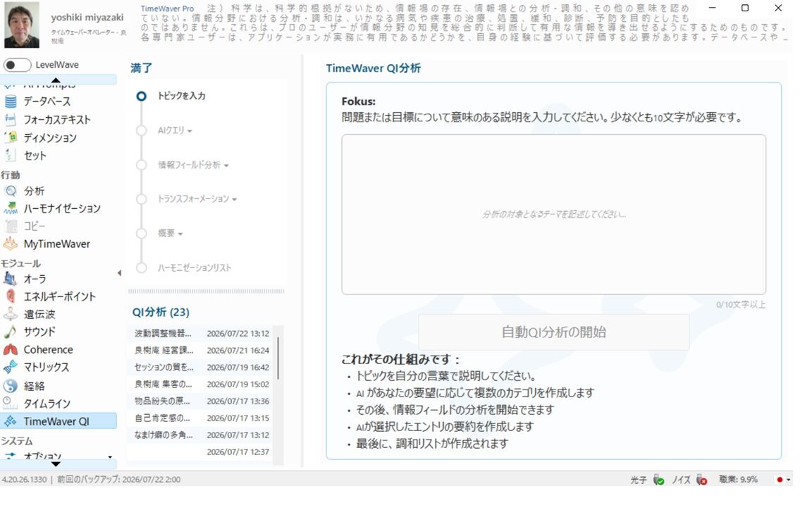This screenshot has width=812, height=508.
Task: Open the 物品紛失の原 analysis entry
Action: 202,401
